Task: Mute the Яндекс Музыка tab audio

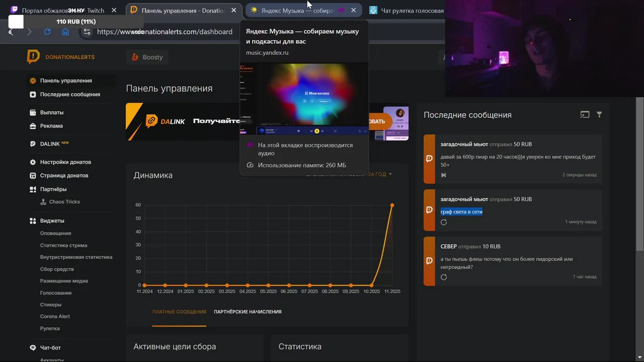Action: (x=341, y=10)
